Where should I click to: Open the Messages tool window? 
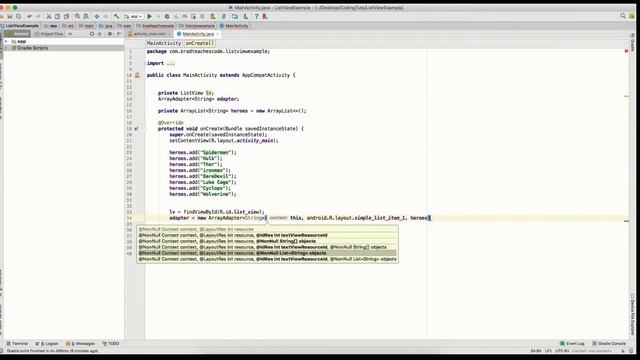[80, 344]
